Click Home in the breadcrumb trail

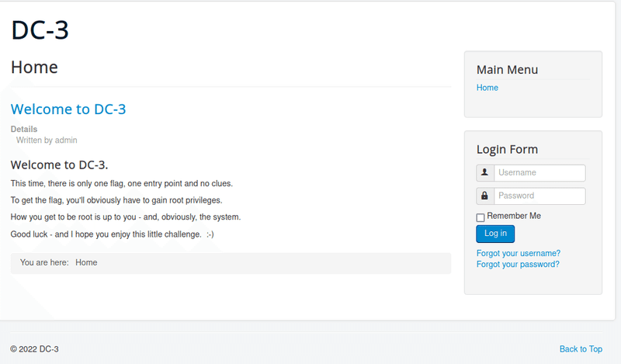86,262
